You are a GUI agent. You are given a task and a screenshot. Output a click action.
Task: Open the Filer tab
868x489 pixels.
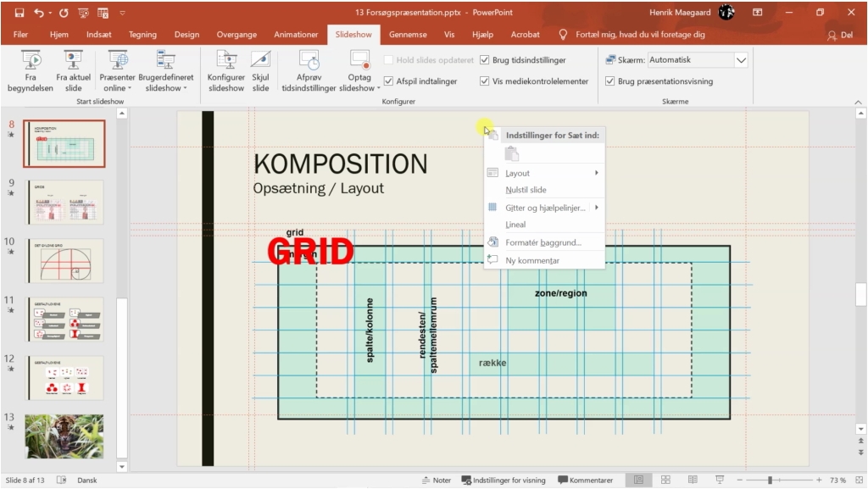click(x=20, y=34)
